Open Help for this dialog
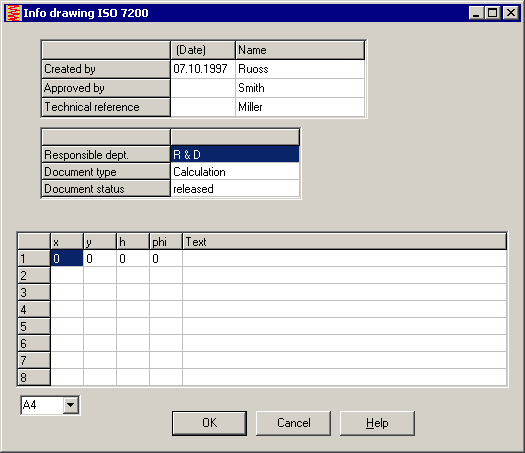Screen dimensions: 525x453 pyautogui.click(x=377, y=423)
